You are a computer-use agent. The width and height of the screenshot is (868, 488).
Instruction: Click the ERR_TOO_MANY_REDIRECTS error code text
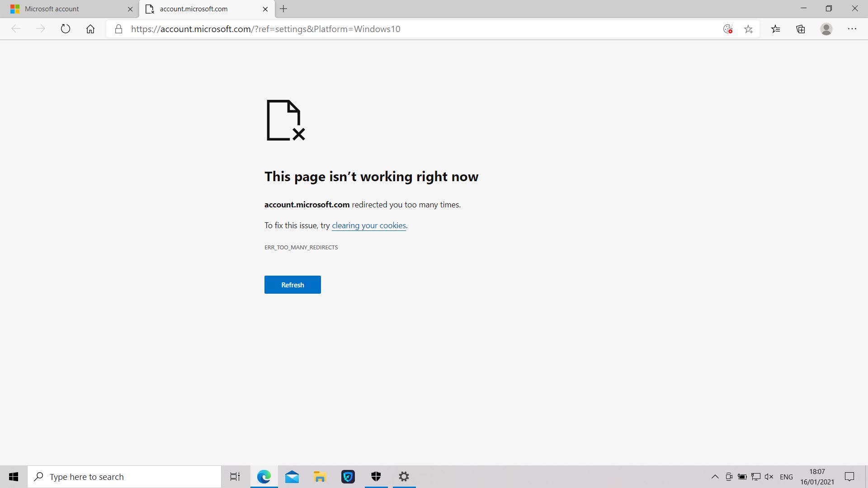(301, 247)
